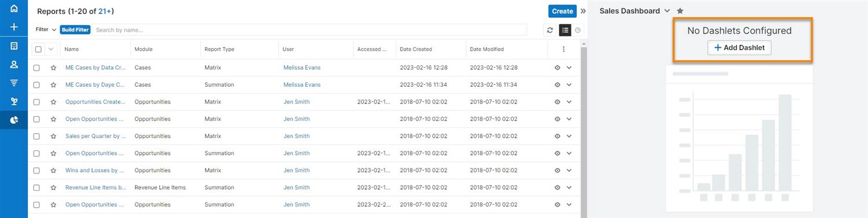
Task: Select the Reports pie chart sidebar icon
Action: tap(14, 120)
